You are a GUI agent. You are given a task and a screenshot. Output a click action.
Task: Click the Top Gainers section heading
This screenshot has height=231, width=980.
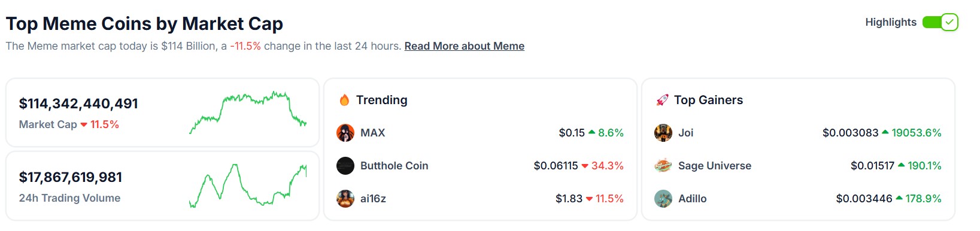tap(709, 100)
